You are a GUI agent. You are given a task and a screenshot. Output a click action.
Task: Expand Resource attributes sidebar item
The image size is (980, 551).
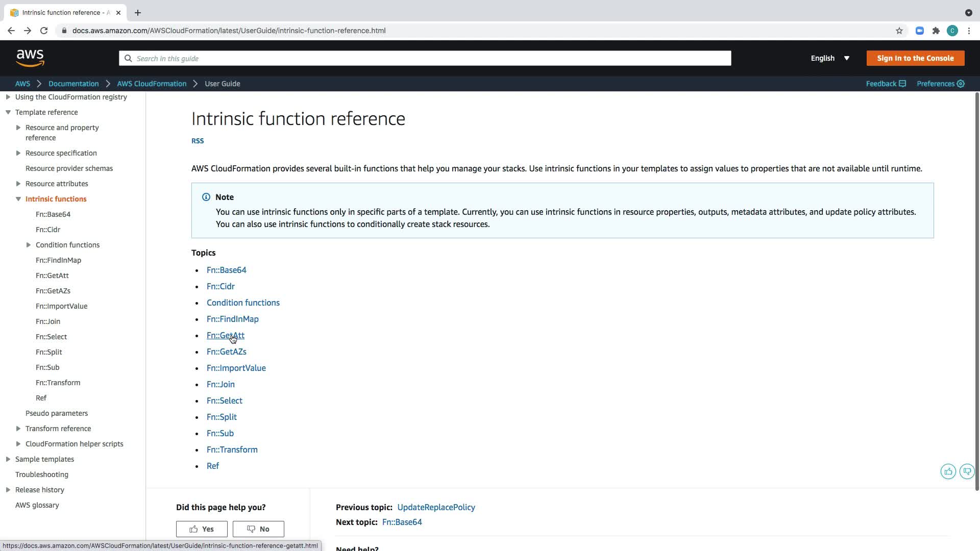tap(18, 184)
